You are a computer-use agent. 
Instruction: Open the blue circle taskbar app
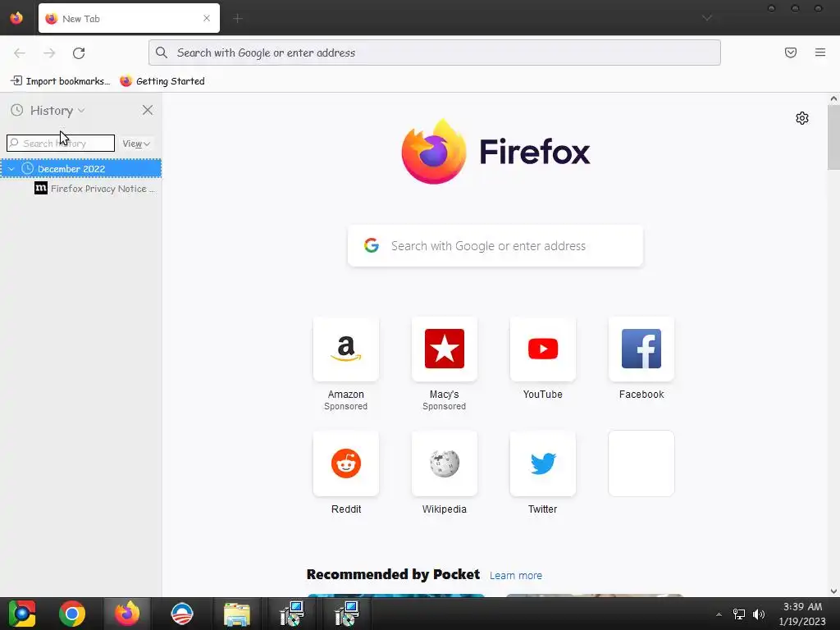(181, 614)
